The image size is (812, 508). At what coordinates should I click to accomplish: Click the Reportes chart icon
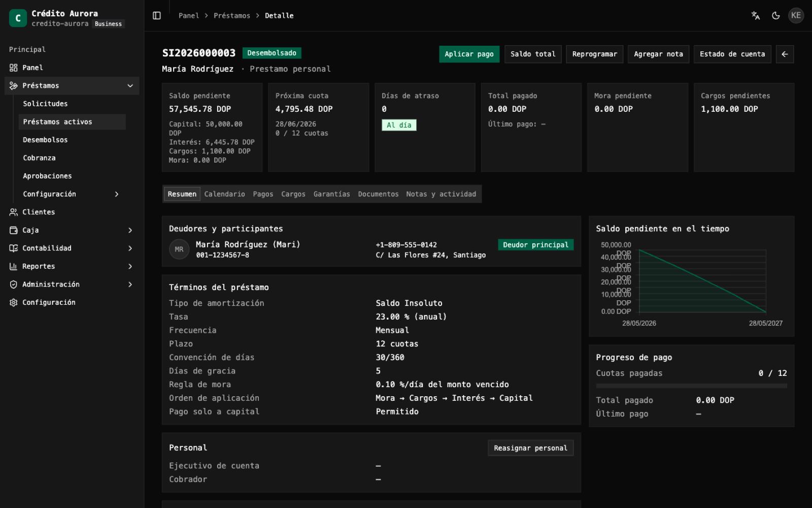click(14, 266)
